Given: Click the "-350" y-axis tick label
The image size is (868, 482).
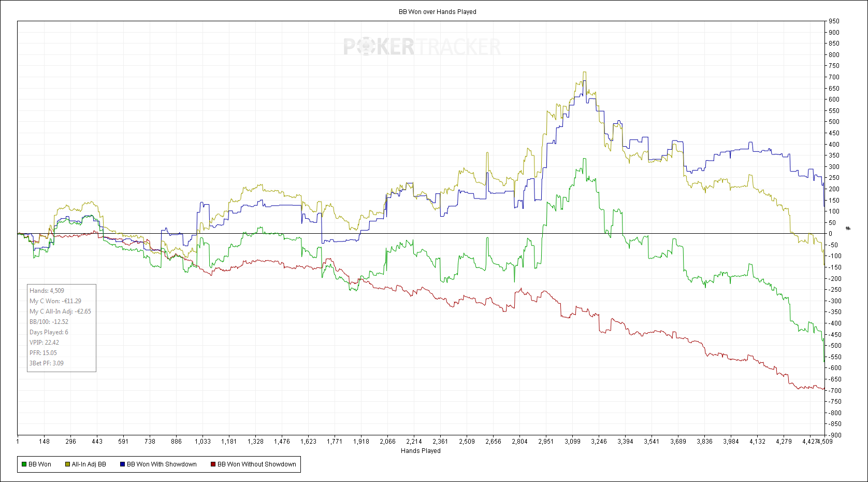Looking at the screenshot, I should point(835,312).
